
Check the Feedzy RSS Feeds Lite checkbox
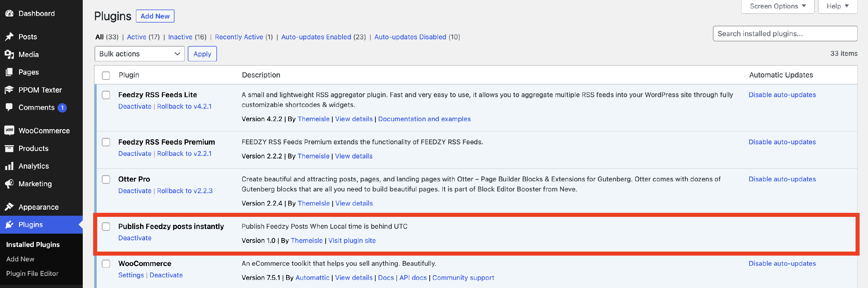(x=106, y=95)
